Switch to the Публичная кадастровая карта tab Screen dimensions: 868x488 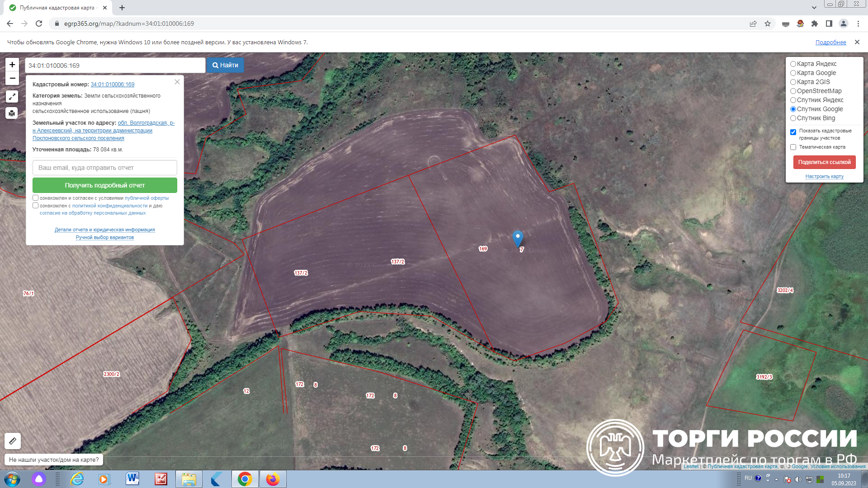tap(57, 8)
